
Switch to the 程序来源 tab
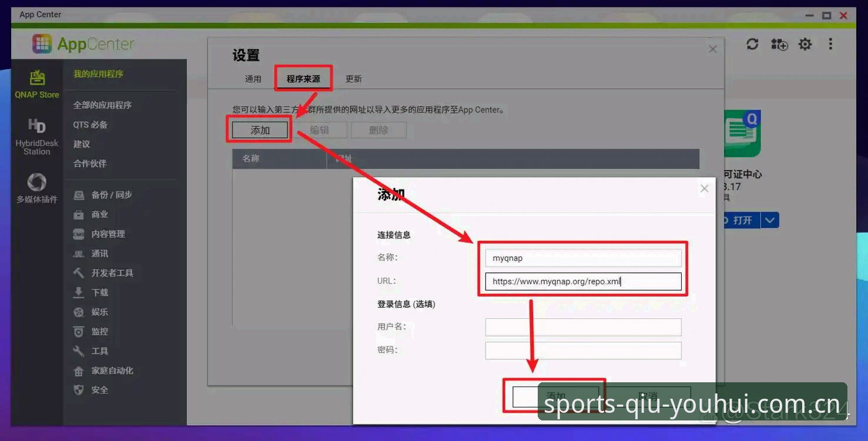pyautogui.click(x=303, y=79)
